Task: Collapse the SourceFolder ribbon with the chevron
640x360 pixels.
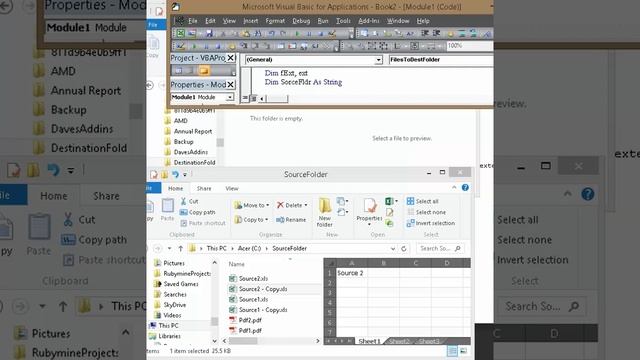Action: [x=454, y=187]
